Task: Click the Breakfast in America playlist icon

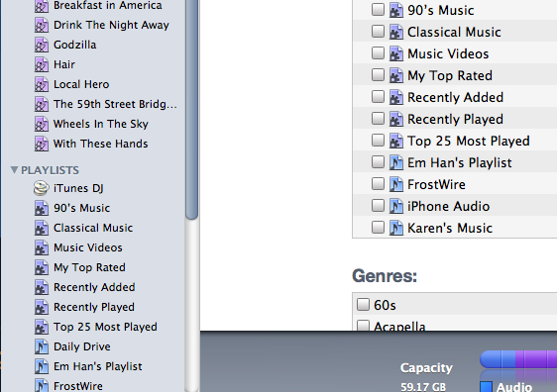Action: click(x=42, y=6)
